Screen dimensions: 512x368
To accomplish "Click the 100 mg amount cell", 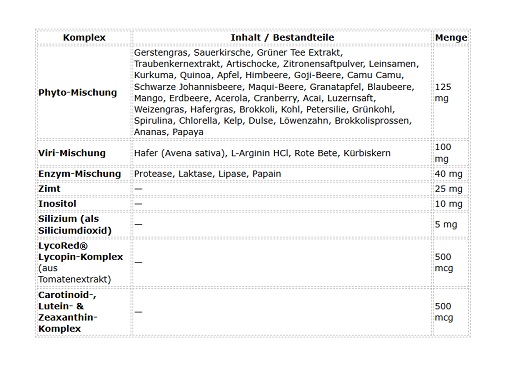I will point(443,153).
